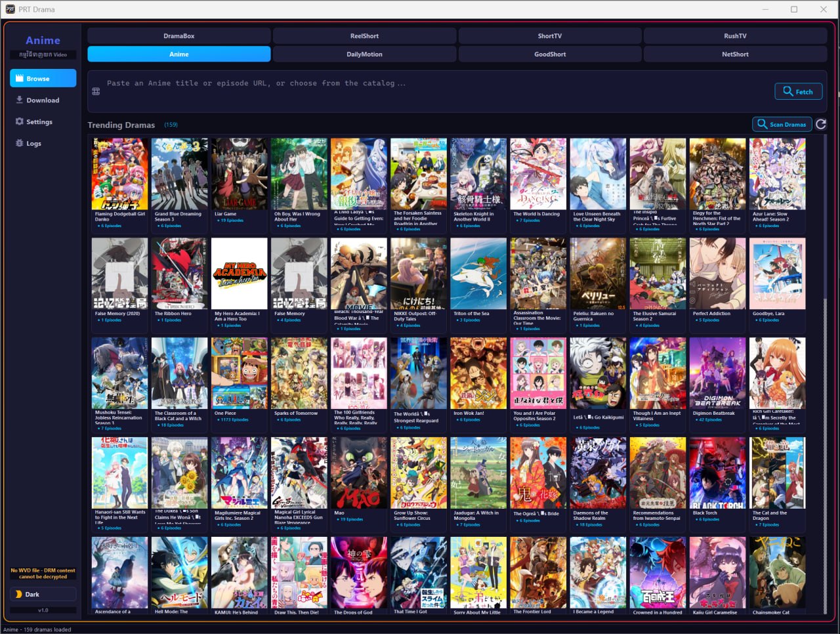Click "Love Unseen Beneath the Clear Night Sky" title
This screenshot has height=634, width=840.
tap(597, 217)
